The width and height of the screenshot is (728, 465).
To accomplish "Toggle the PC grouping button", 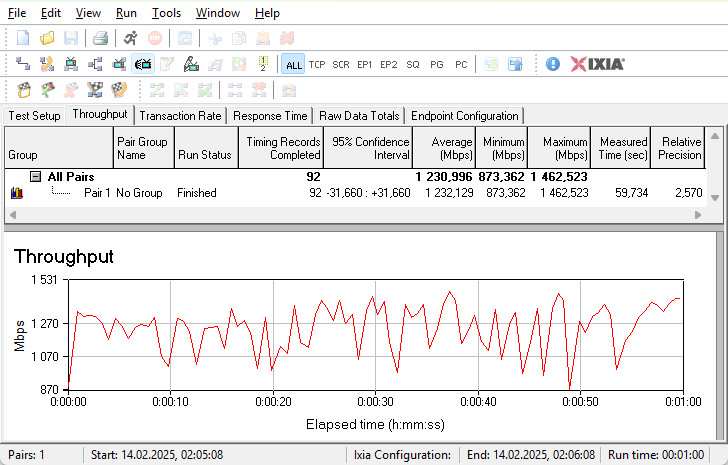I will point(461,65).
